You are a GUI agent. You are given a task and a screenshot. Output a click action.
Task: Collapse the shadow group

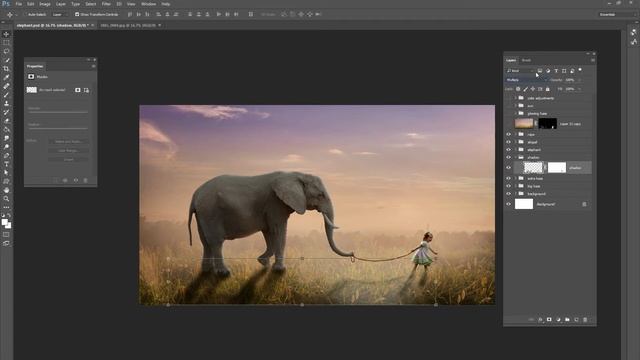pyautogui.click(x=516, y=157)
